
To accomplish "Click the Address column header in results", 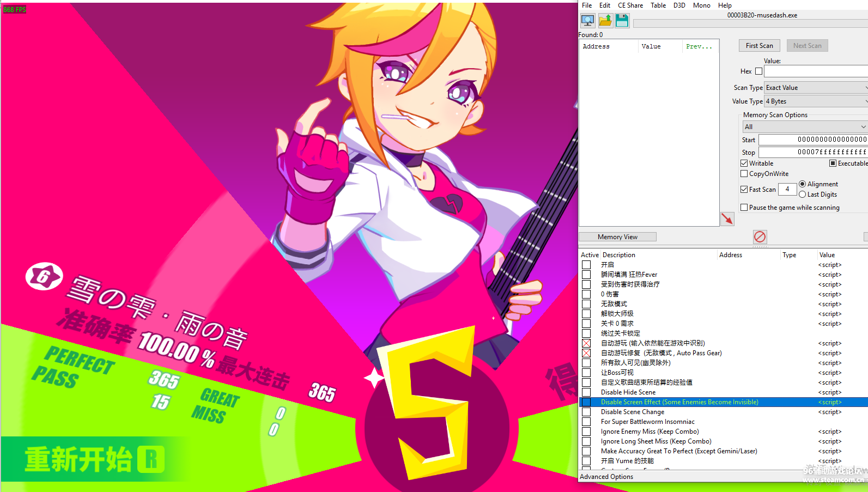I will 609,47.
